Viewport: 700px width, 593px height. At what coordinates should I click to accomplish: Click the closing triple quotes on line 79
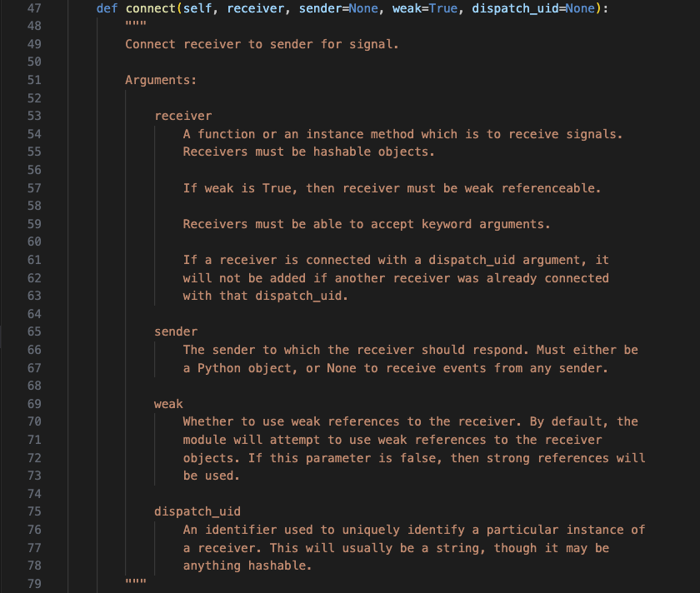pos(136,582)
